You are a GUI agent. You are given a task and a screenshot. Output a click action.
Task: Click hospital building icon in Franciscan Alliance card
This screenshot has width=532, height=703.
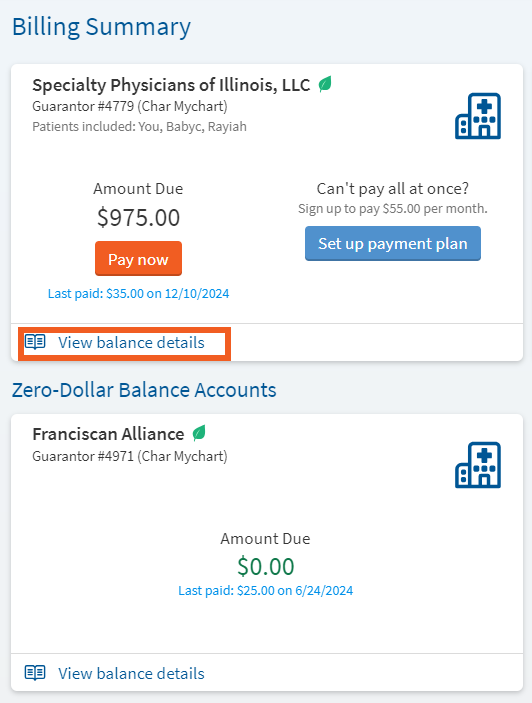tap(478, 465)
